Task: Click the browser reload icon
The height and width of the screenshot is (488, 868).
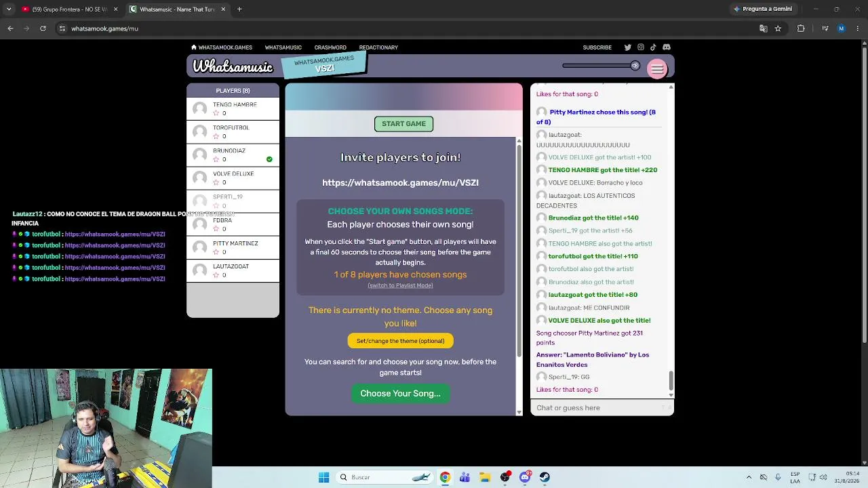Action: pyautogui.click(x=43, y=28)
